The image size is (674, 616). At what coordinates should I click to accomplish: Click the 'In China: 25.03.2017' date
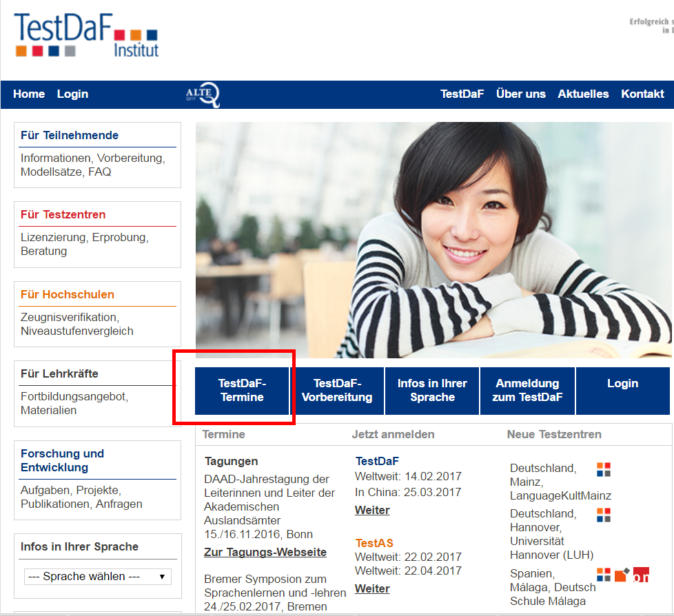coord(408,492)
